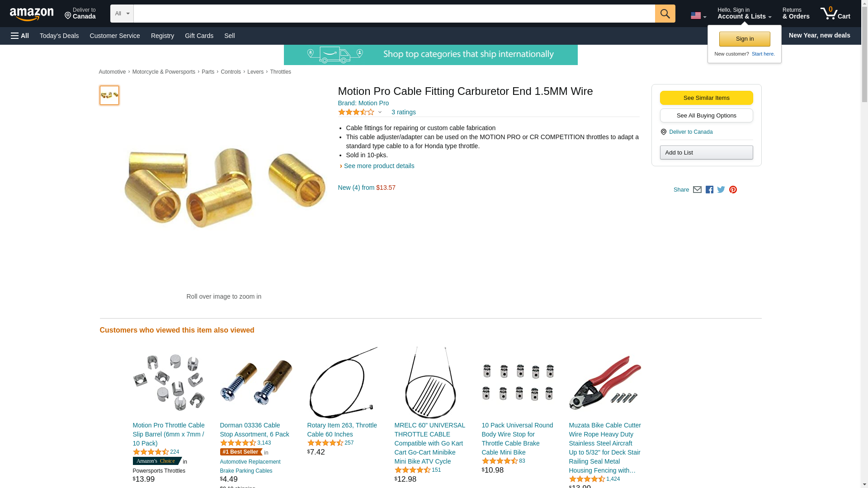Click the product search input field
The width and height of the screenshot is (868, 488).
pyautogui.click(x=394, y=14)
